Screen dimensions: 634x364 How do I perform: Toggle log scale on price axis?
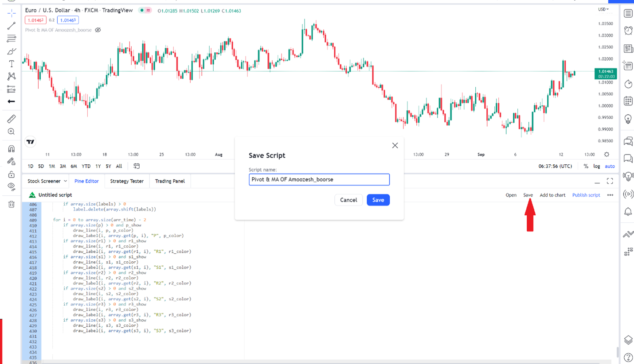tap(597, 166)
